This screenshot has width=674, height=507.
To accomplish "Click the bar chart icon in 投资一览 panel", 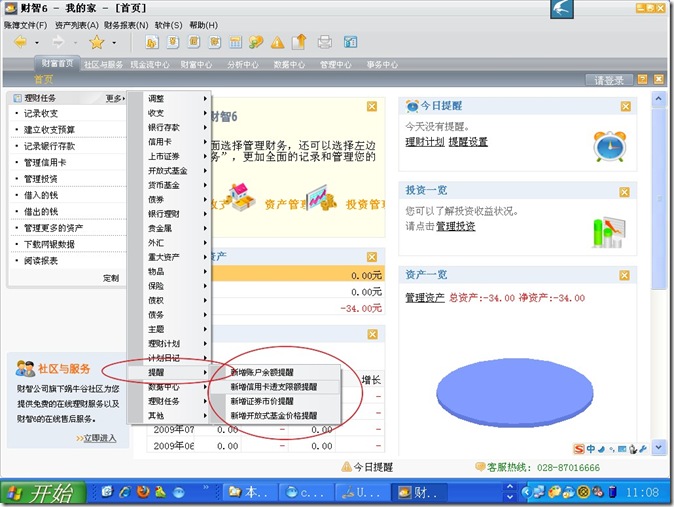I will (x=607, y=233).
